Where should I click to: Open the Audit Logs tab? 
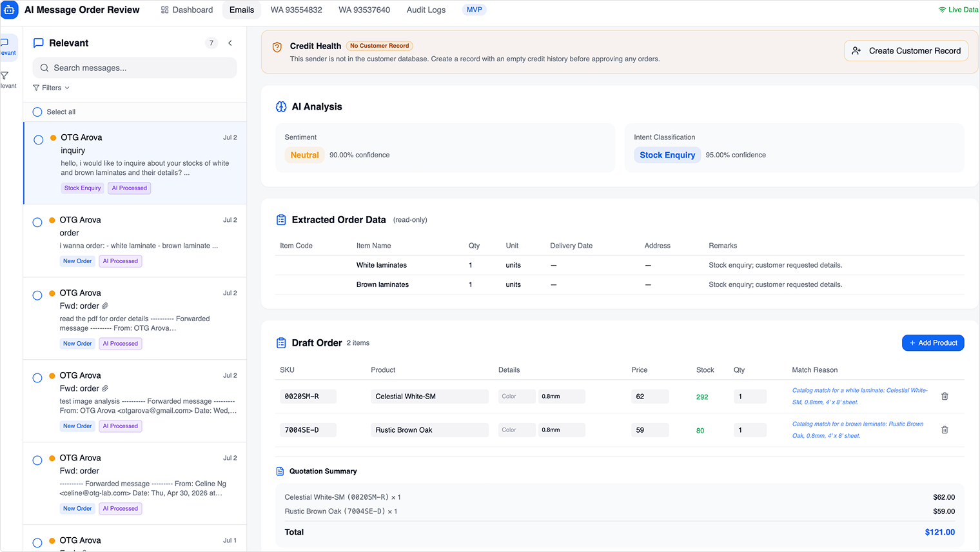click(x=426, y=10)
